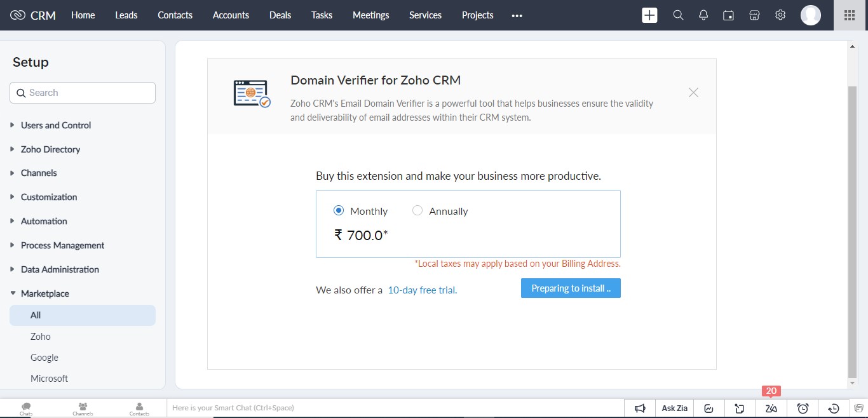Screen dimensions: 868x418
Task: Select the Annually billing option
Action: (x=417, y=210)
